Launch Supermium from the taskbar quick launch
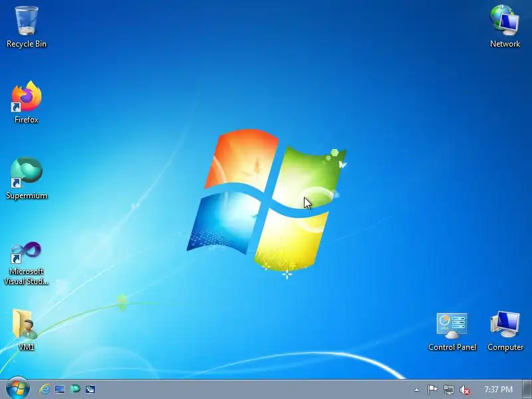The width and height of the screenshot is (532, 399). (75, 389)
